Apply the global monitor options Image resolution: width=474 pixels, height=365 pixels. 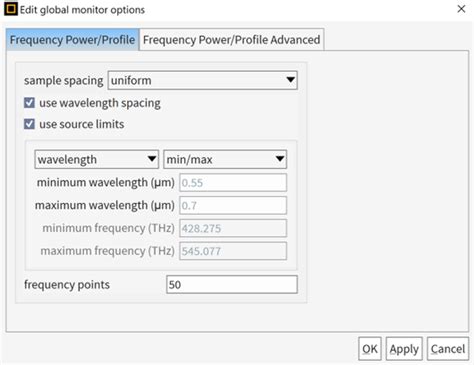tap(404, 349)
